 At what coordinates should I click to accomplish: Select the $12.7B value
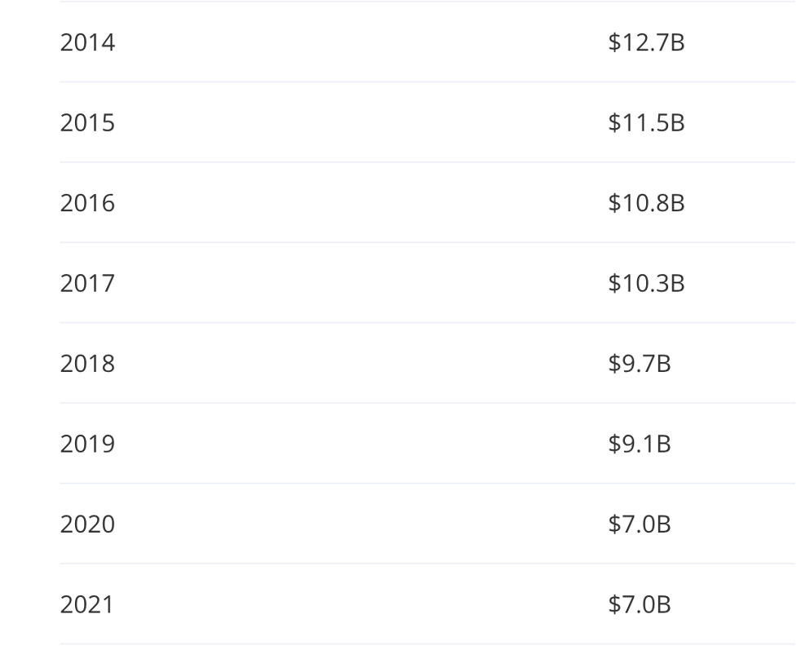tap(646, 42)
